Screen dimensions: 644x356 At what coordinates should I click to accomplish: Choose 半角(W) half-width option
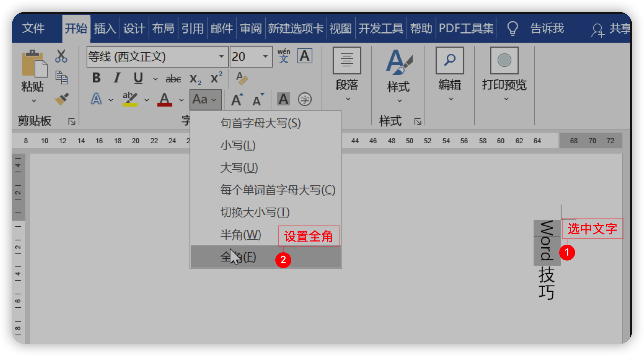(266, 234)
